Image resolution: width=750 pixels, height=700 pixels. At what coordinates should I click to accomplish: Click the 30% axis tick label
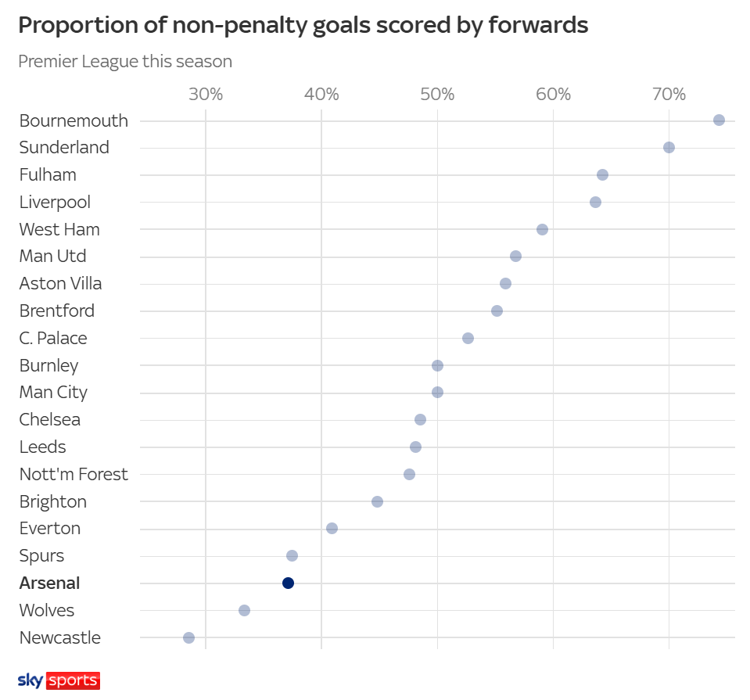pyautogui.click(x=206, y=95)
